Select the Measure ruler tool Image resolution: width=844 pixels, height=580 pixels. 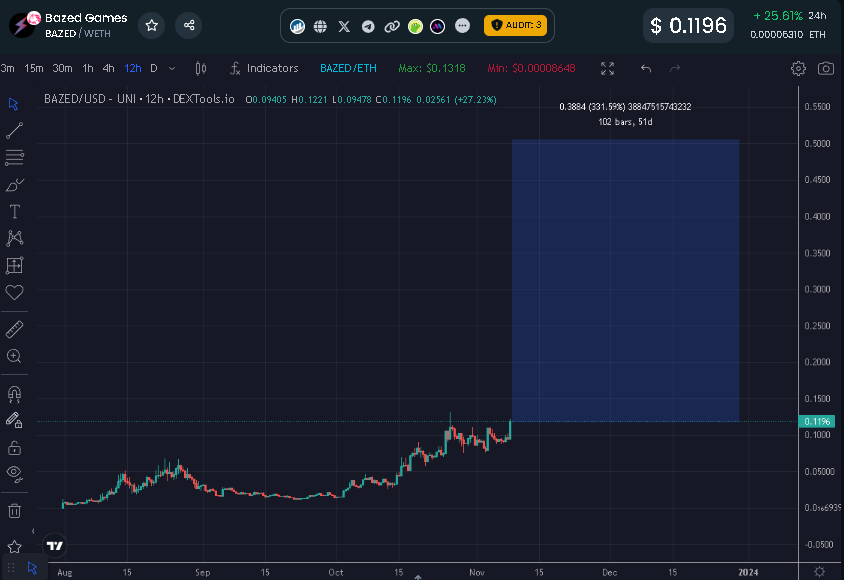(x=13, y=329)
